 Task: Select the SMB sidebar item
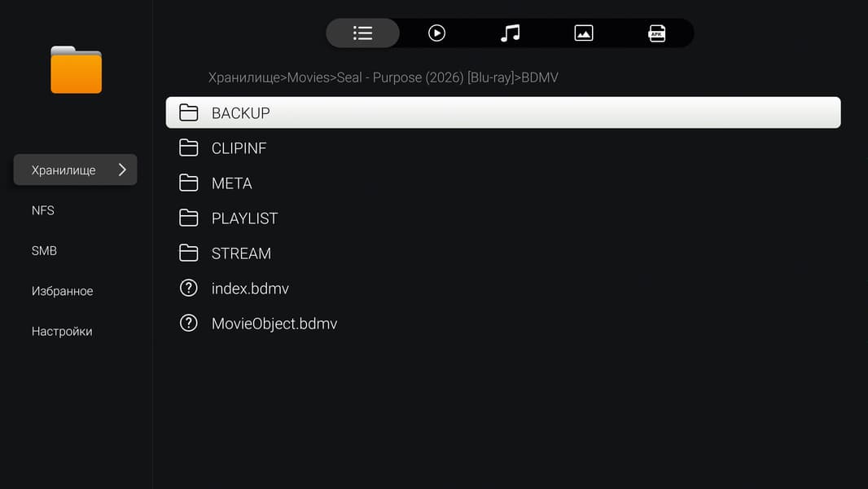click(44, 251)
